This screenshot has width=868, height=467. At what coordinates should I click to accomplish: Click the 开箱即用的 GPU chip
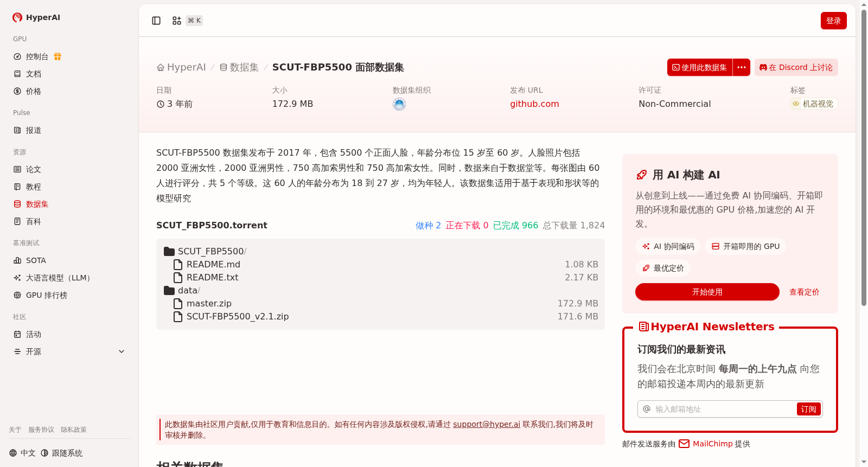click(745, 246)
